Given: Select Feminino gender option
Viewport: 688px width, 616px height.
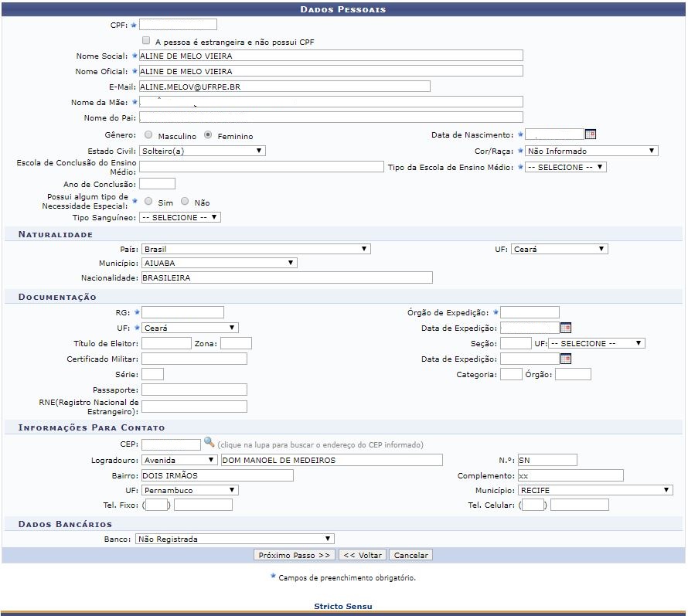Looking at the screenshot, I should pyautogui.click(x=208, y=134).
